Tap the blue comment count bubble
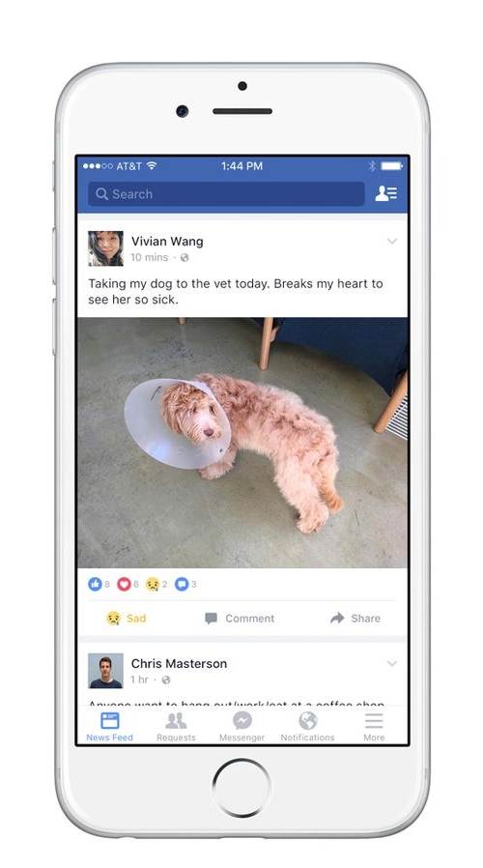 (x=182, y=584)
